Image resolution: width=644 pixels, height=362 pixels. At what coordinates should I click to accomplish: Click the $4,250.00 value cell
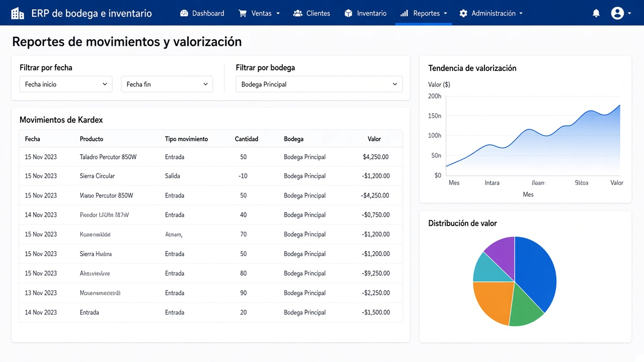(x=376, y=157)
